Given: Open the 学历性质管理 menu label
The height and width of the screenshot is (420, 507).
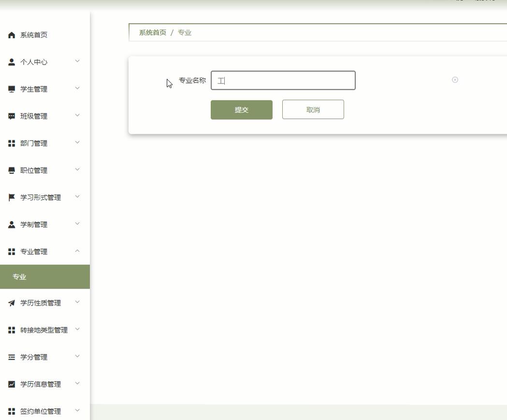Looking at the screenshot, I should coord(41,303).
